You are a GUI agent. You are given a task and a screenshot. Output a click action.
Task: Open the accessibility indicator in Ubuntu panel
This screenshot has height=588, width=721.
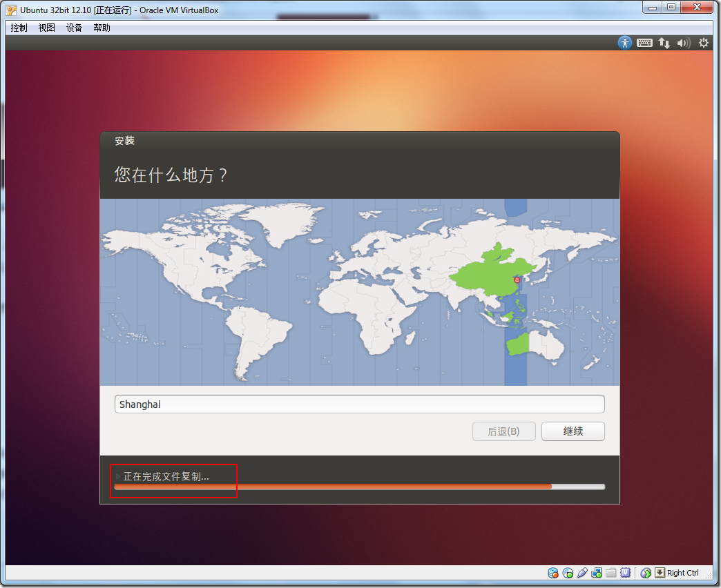click(624, 43)
